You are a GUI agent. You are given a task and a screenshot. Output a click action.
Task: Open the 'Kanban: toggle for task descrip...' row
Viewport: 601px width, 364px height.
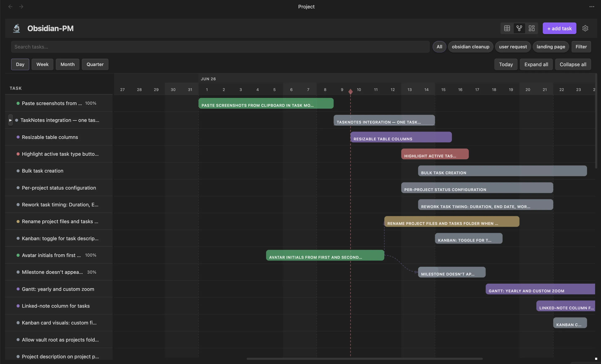pos(59,238)
